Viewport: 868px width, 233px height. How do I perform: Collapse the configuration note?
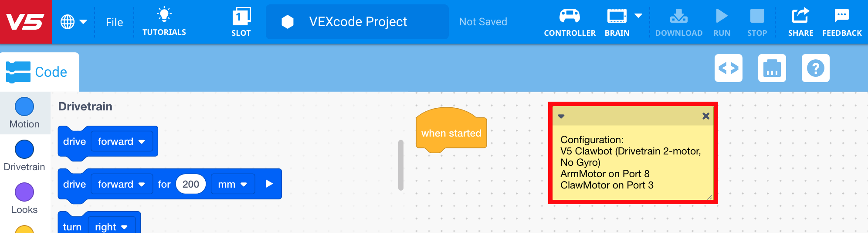pyautogui.click(x=561, y=116)
